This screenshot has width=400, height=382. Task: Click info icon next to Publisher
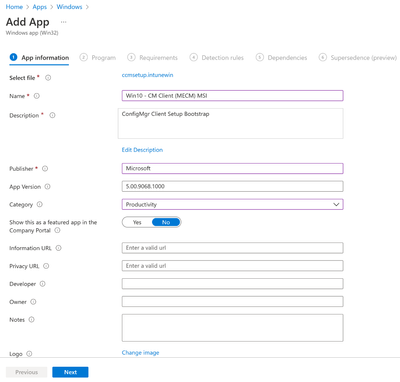(x=45, y=169)
